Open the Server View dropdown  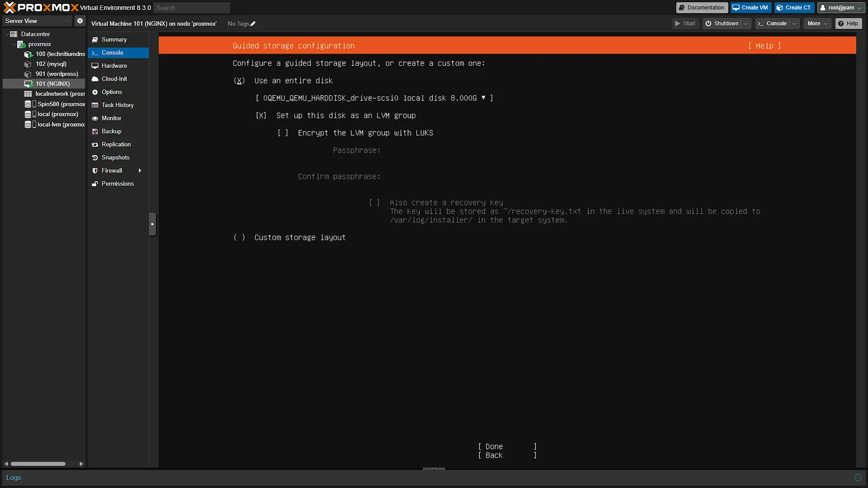click(x=37, y=21)
